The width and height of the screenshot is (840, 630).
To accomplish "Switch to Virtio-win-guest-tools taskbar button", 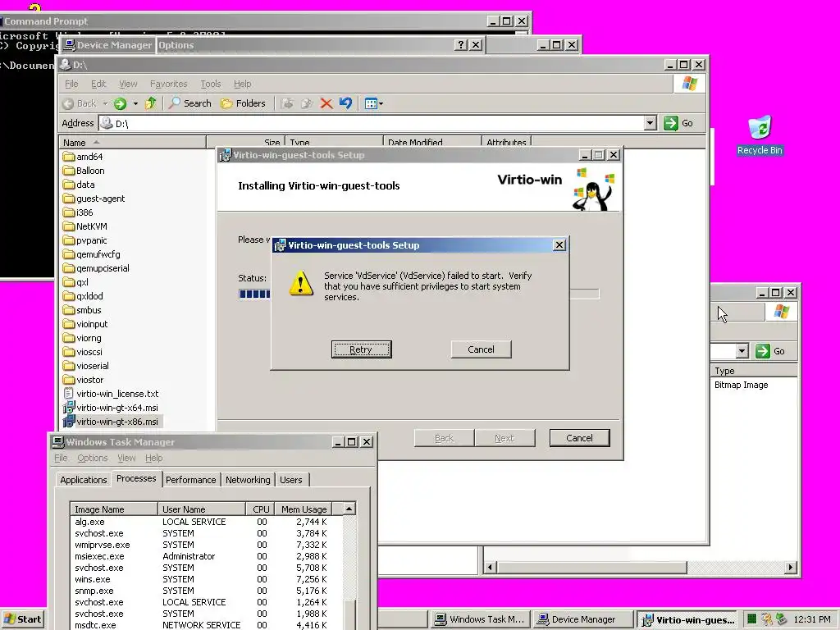I will [x=687, y=619].
